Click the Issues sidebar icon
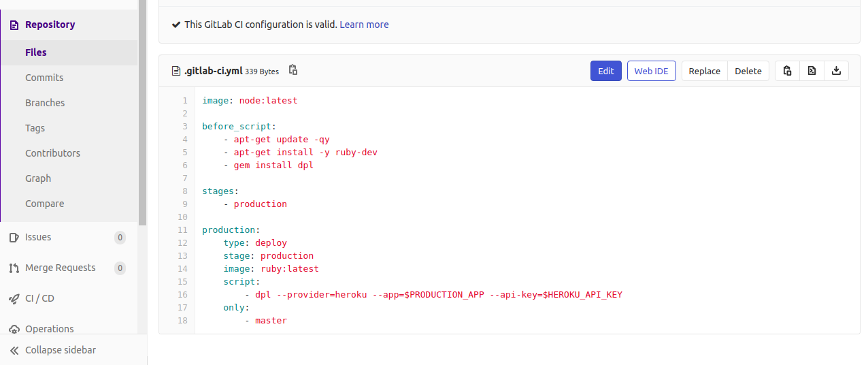 pyautogui.click(x=14, y=238)
